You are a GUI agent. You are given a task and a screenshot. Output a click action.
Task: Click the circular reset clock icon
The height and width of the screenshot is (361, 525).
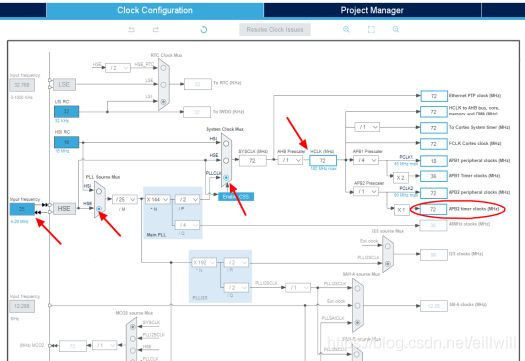pos(204,29)
